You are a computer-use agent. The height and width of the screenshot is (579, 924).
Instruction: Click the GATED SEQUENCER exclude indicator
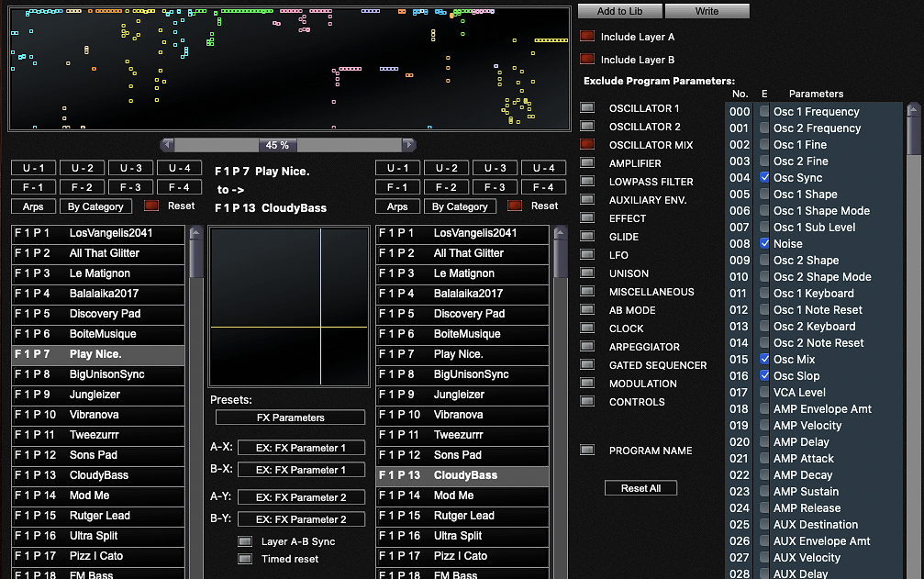click(587, 365)
